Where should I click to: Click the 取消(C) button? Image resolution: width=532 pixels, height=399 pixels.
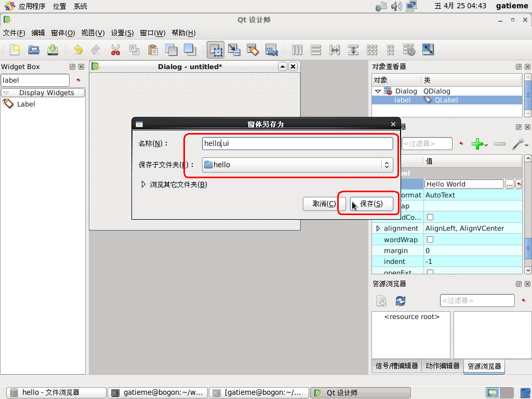(324, 204)
